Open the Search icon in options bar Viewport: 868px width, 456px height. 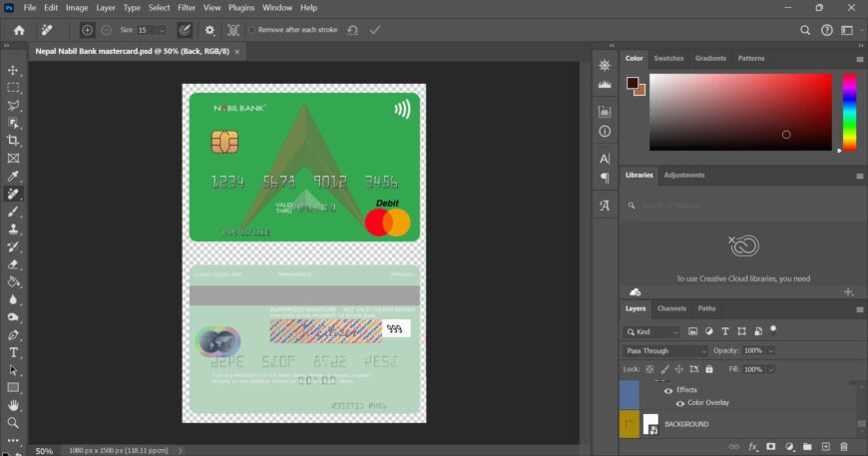coord(805,30)
